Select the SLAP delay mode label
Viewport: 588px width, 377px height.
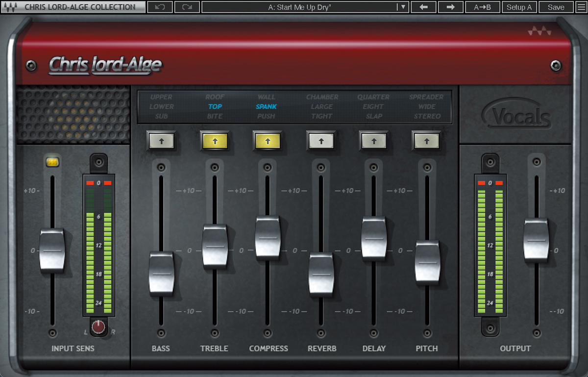(373, 116)
